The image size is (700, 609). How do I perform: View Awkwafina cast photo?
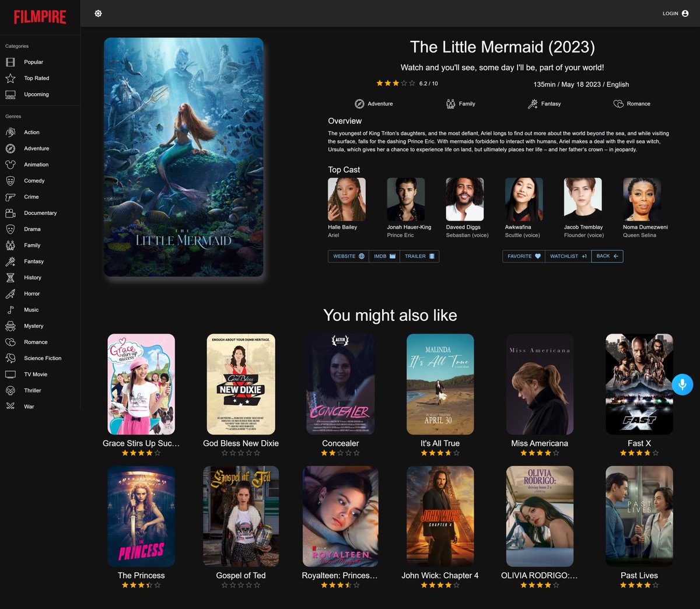[524, 199]
